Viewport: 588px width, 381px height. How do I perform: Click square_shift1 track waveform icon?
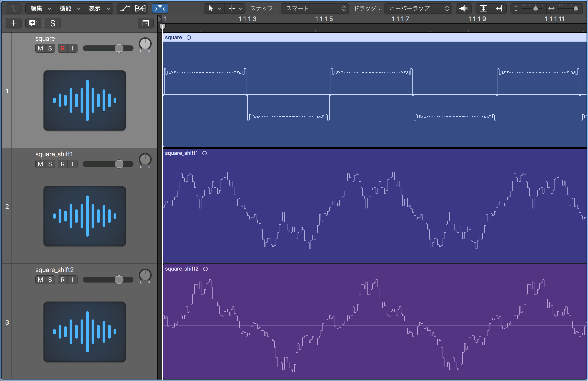pyautogui.click(x=84, y=216)
